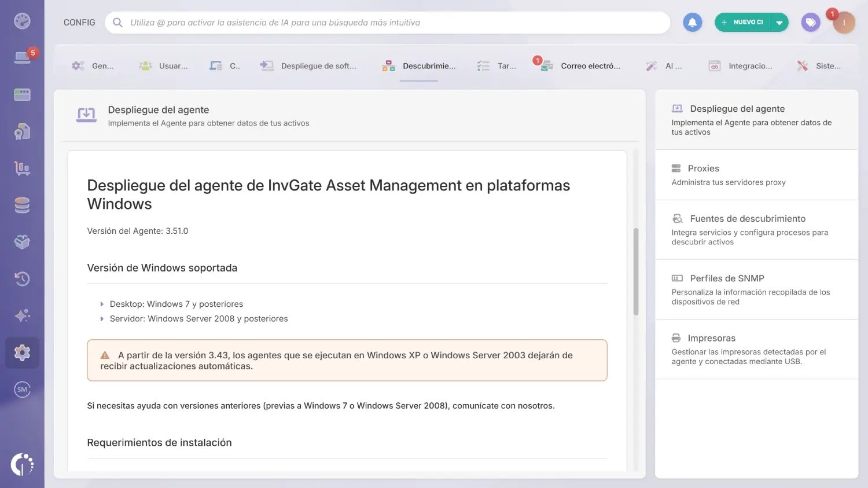This screenshot has width=868, height=488.
Task: Open Perfiles de SNMP section
Action: pos(756,289)
